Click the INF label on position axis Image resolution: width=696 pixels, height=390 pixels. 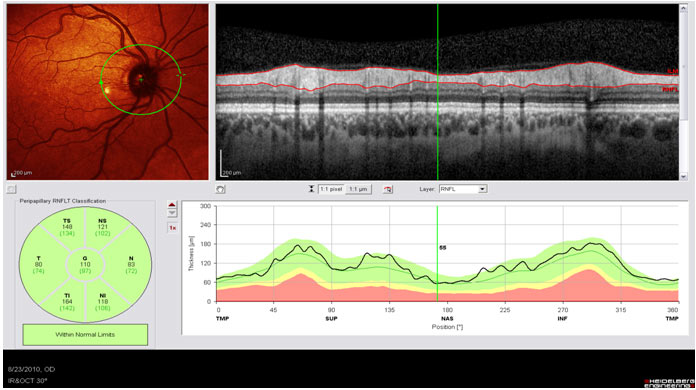click(562, 319)
